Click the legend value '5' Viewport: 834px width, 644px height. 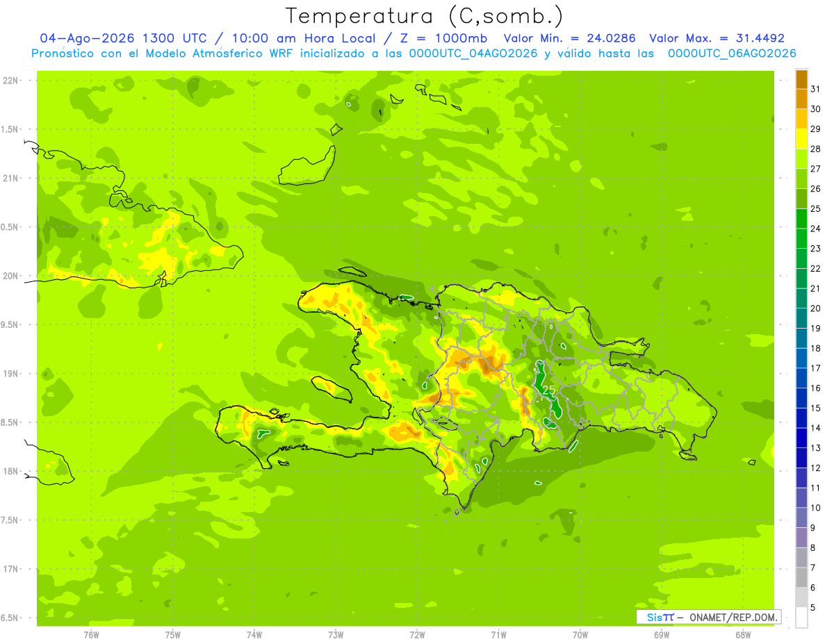813,608
